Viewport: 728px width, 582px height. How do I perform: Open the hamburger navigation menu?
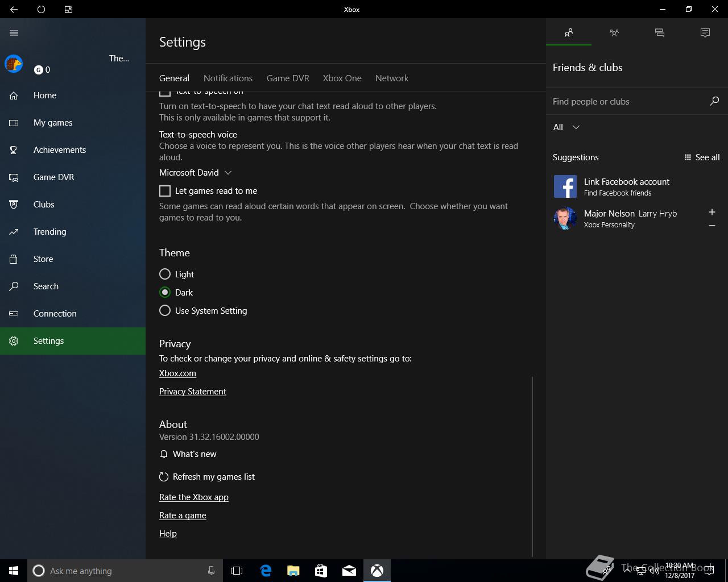point(14,33)
